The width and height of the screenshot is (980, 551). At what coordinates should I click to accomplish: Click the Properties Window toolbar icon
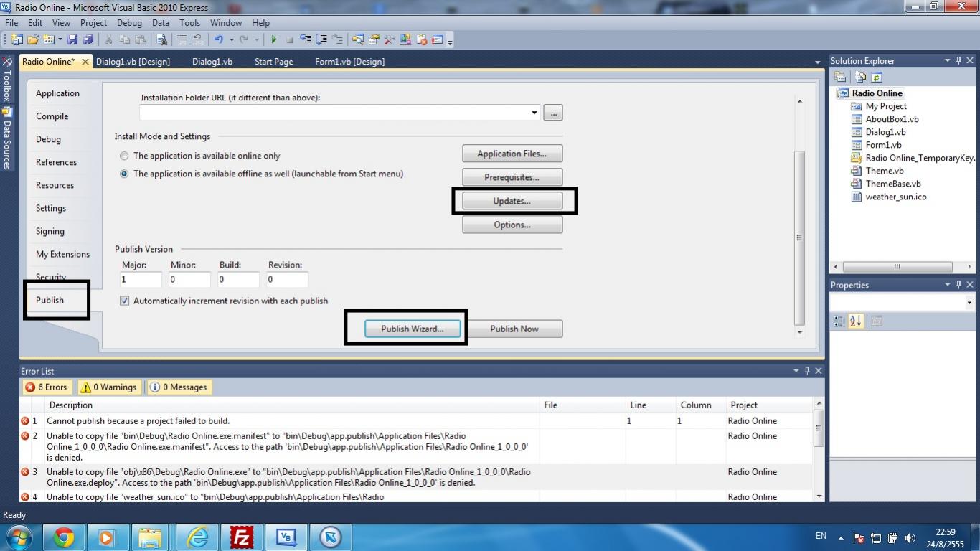click(373, 39)
